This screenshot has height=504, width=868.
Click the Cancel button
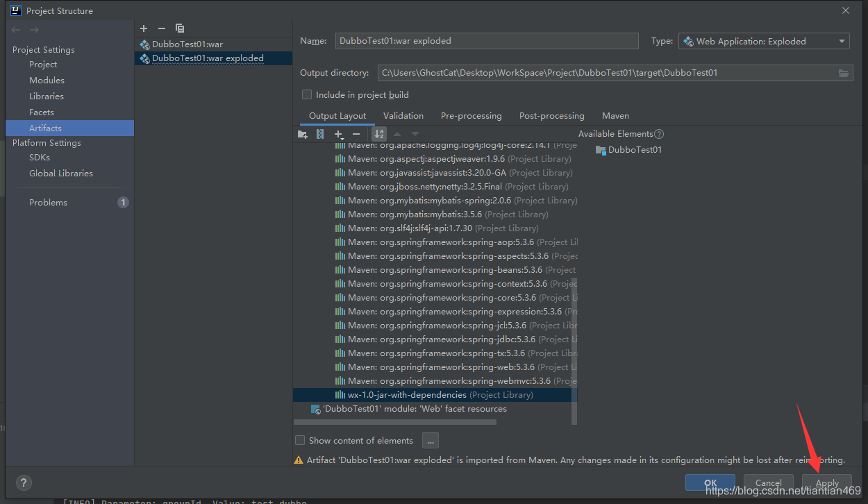pos(769,483)
